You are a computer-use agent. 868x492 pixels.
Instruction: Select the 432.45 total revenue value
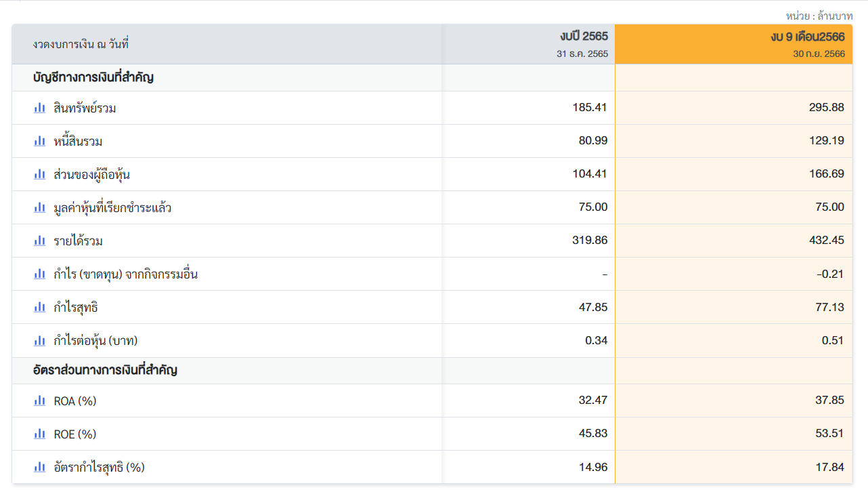click(827, 241)
